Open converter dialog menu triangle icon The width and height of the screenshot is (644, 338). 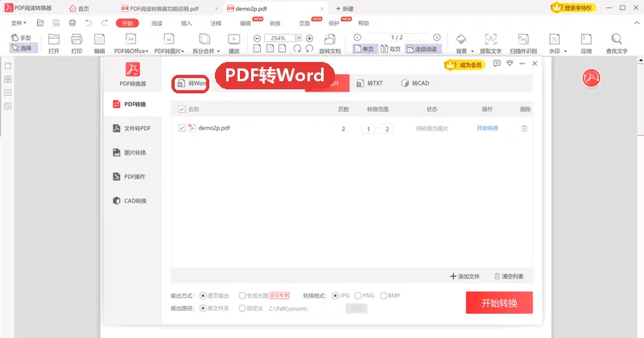510,64
